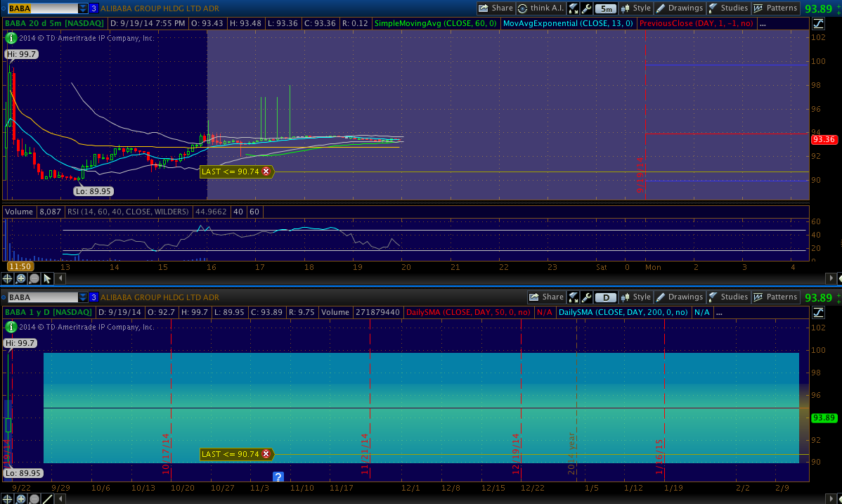Viewport: 842px width, 504px height.
Task: Click the Share button in upper toolbar
Action: pos(496,8)
